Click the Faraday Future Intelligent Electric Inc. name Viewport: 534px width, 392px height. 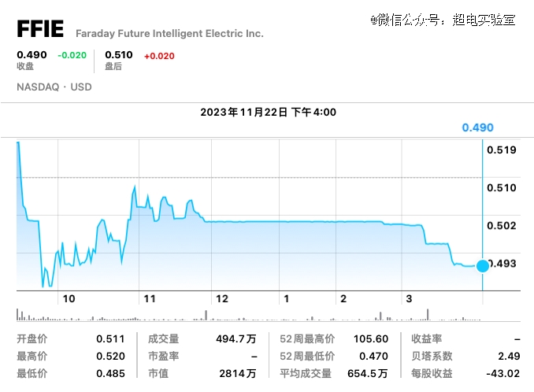pos(169,34)
